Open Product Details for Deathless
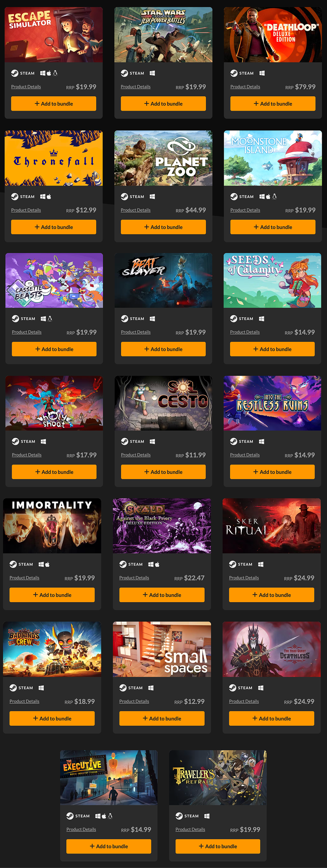This screenshot has width=327, height=868. [244, 701]
